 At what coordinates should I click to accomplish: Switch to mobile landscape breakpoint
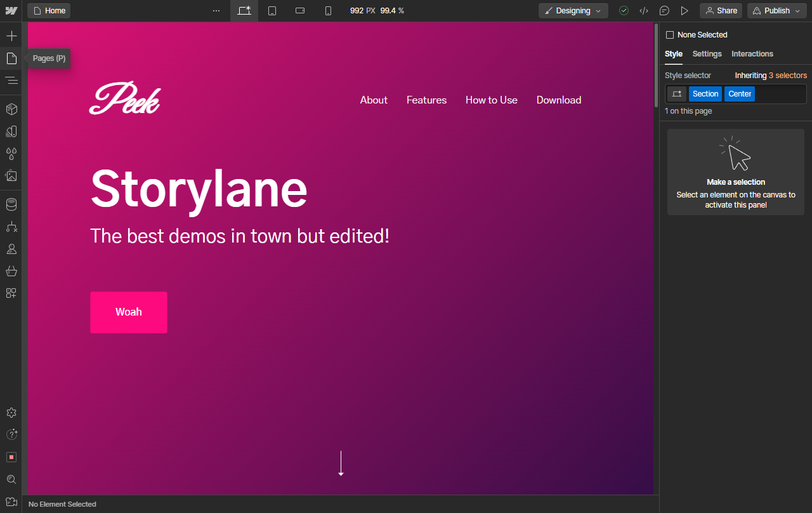(300, 11)
